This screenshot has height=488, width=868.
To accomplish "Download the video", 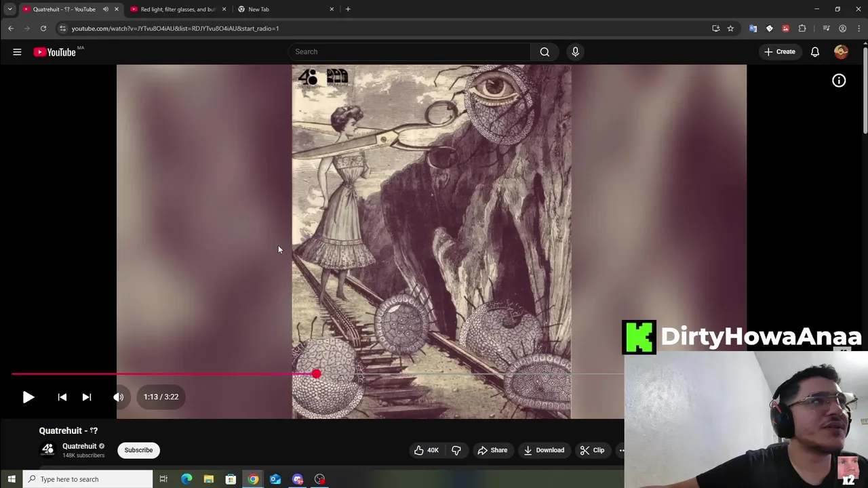I will [544, 450].
